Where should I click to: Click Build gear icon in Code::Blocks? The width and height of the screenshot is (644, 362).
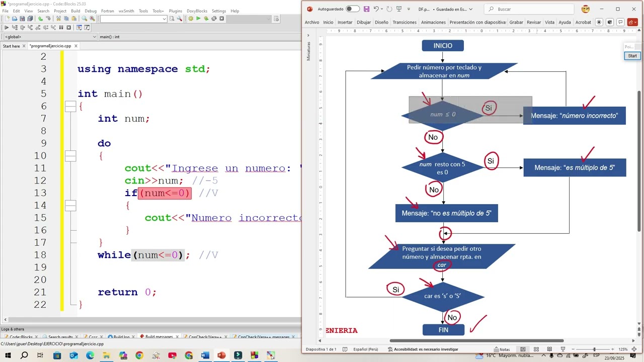pos(191,19)
